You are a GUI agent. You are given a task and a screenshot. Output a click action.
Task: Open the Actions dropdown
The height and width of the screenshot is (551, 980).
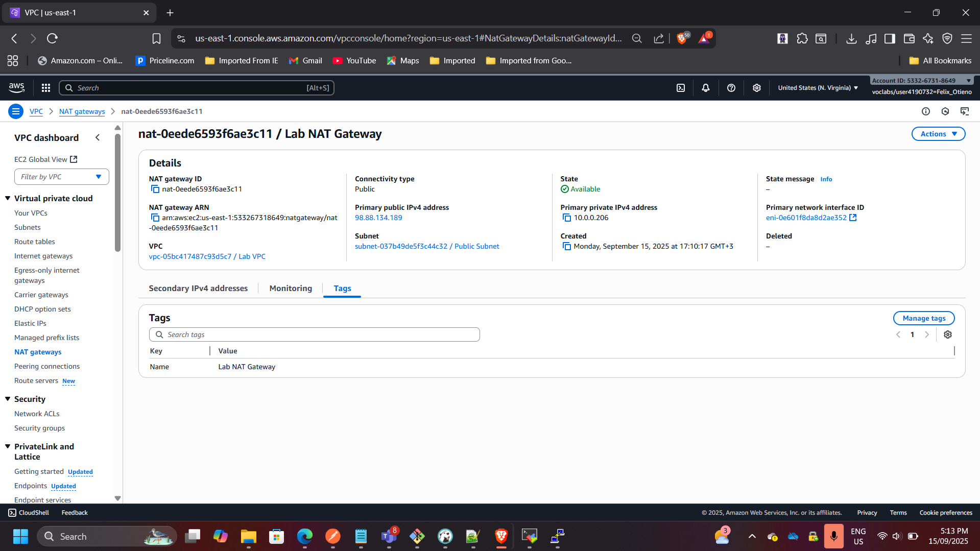(938, 134)
